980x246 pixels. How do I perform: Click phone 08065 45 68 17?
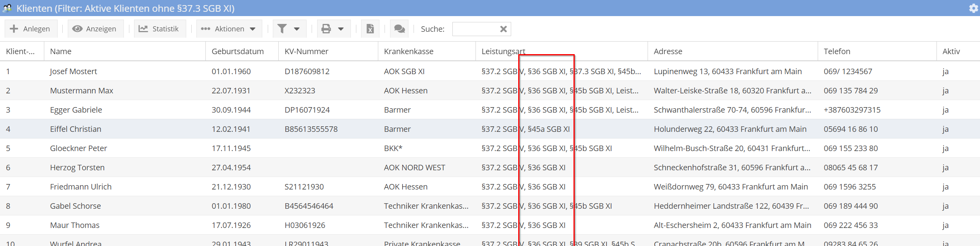[x=851, y=168]
